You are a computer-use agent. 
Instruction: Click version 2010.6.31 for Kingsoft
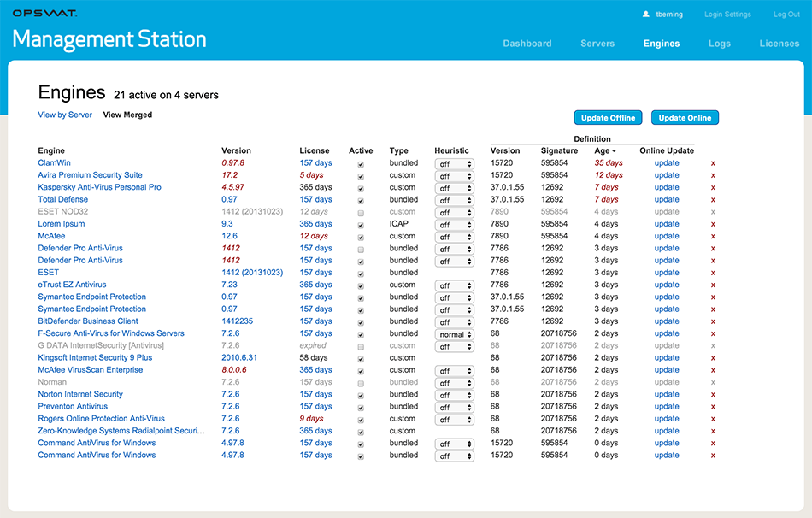239,358
